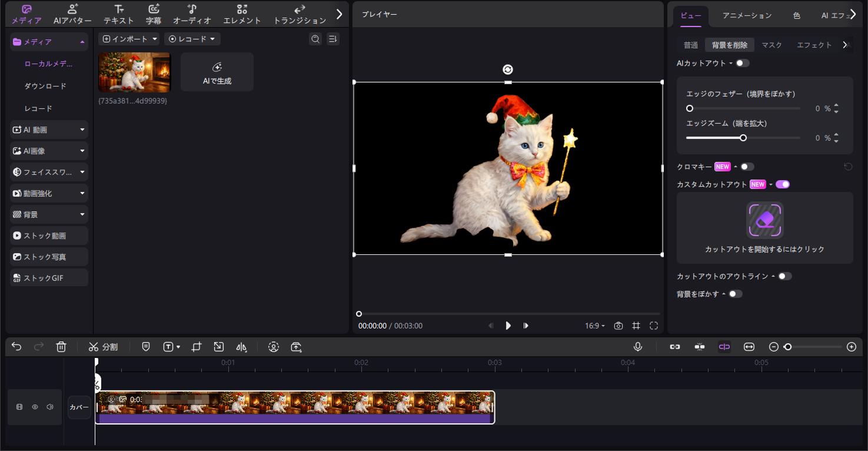Viewport: 868px width, 451px height.
Task: Turn on the クロマキー toggle
Action: tap(747, 167)
